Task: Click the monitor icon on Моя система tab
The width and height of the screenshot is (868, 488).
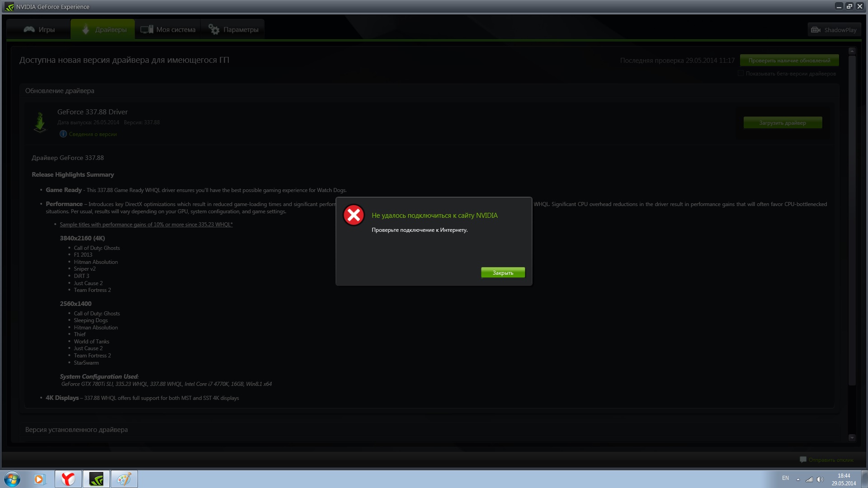Action: coord(147,29)
